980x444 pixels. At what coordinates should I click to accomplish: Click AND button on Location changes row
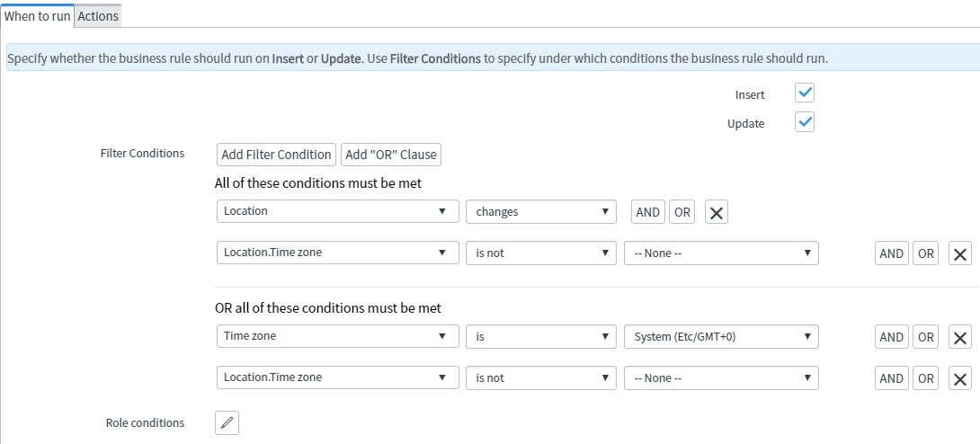coord(648,212)
